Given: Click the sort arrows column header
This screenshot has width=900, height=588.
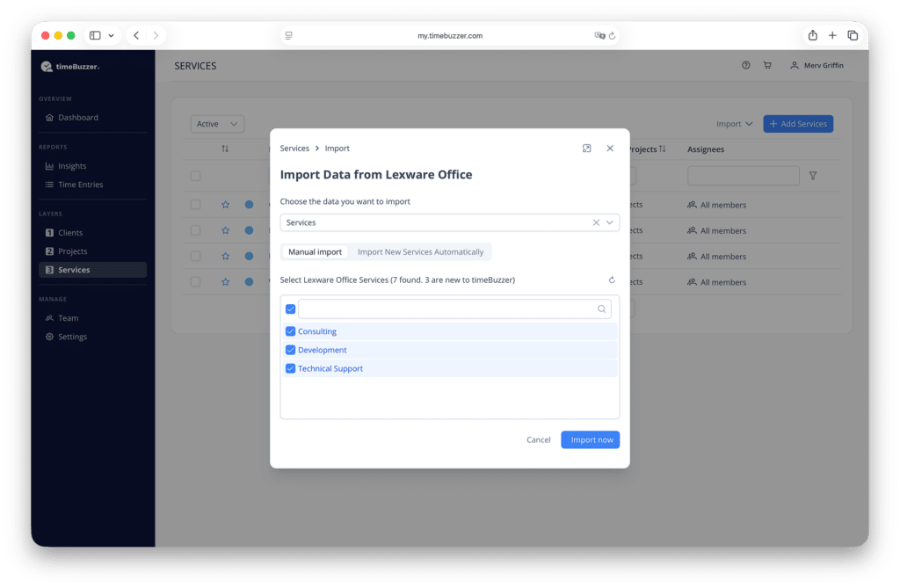Looking at the screenshot, I should [x=225, y=149].
